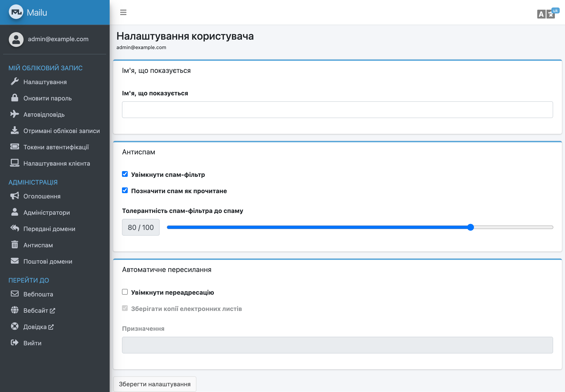Click the wrench icon next to Налаштування
The height and width of the screenshot is (392, 565).
15,81
